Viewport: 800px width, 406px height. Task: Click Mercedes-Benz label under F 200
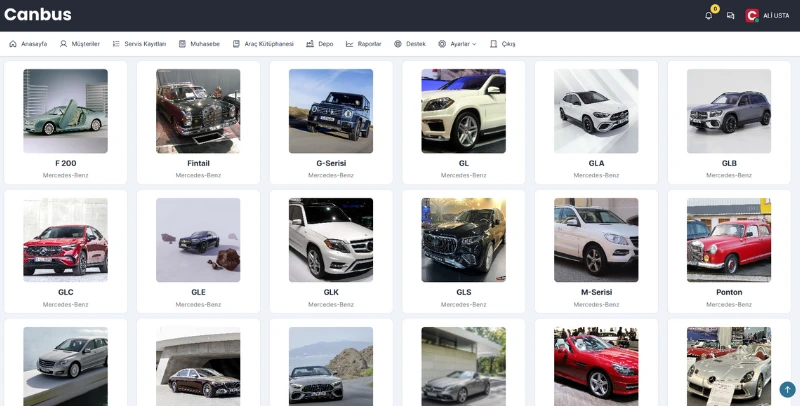65,175
